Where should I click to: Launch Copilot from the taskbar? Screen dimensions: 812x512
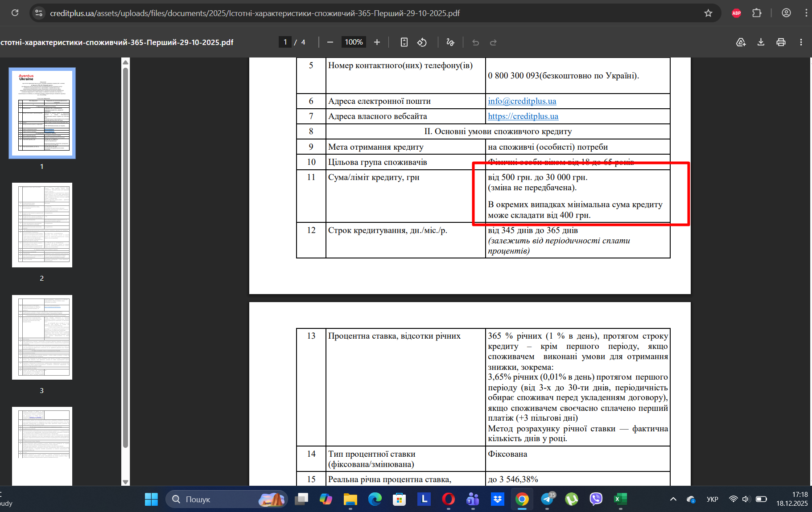[x=326, y=499]
